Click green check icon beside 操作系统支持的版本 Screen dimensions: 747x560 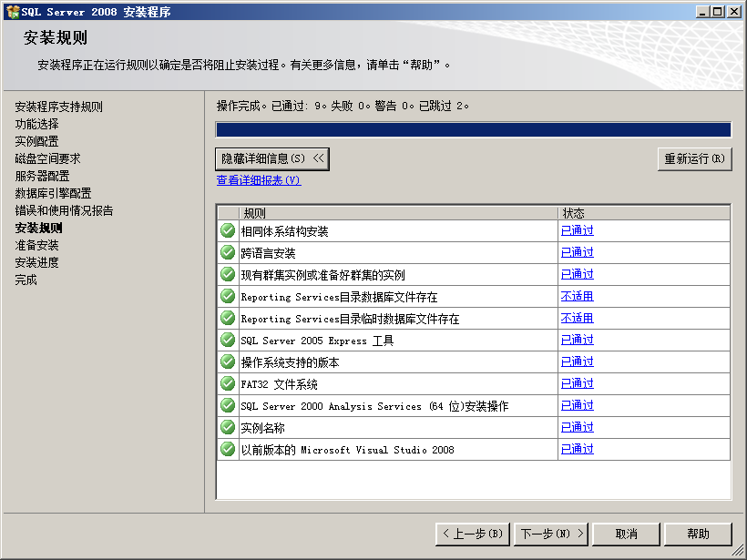tap(228, 361)
